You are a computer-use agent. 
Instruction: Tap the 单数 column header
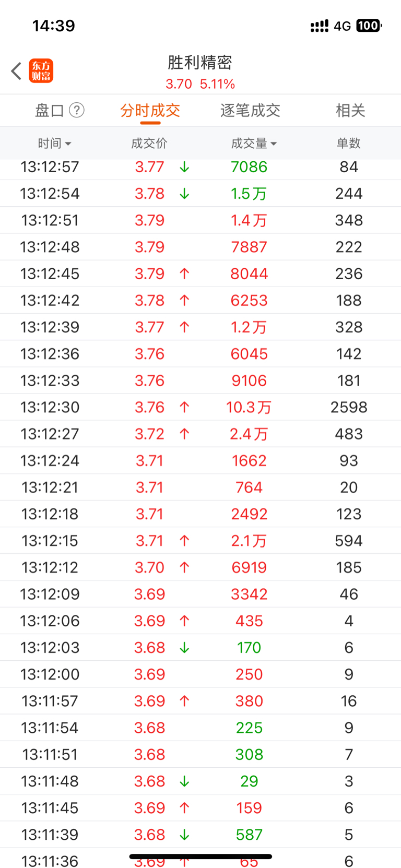pyautogui.click(x=349, y=143)
